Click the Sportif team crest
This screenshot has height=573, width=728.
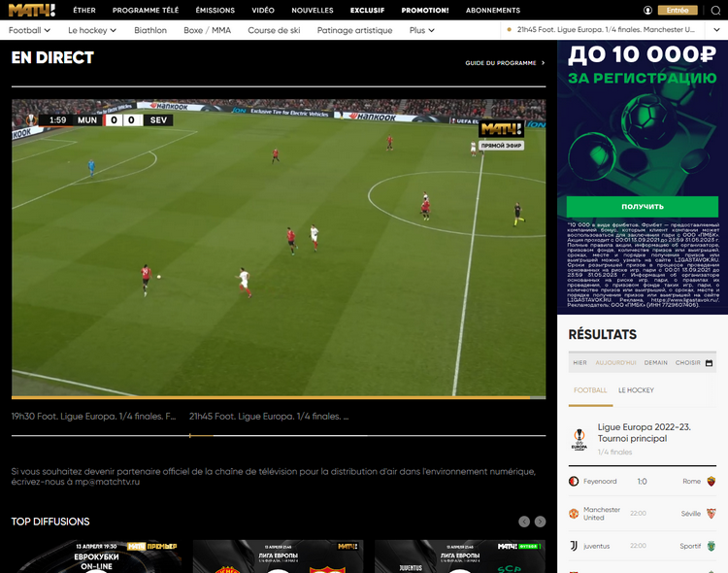pyautogui.click(x=711, y=546)
